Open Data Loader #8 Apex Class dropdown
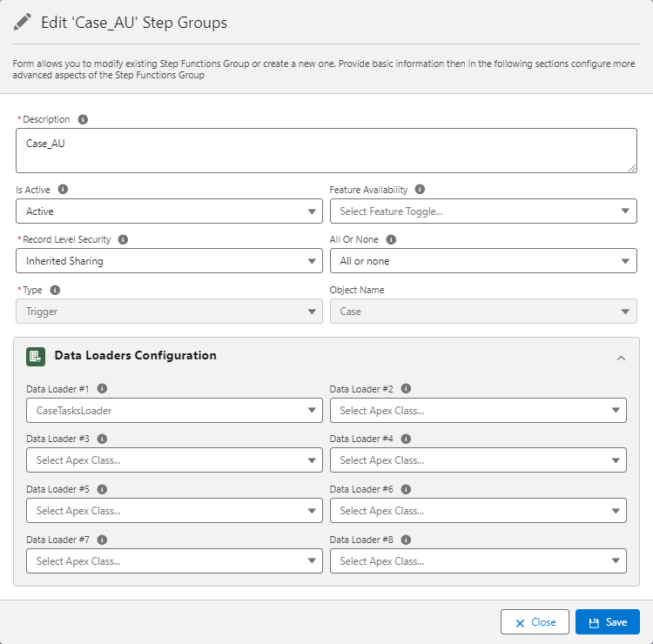The width and height of the screenshot is (653, 644). pyautogui.click(x=478, y=560)
